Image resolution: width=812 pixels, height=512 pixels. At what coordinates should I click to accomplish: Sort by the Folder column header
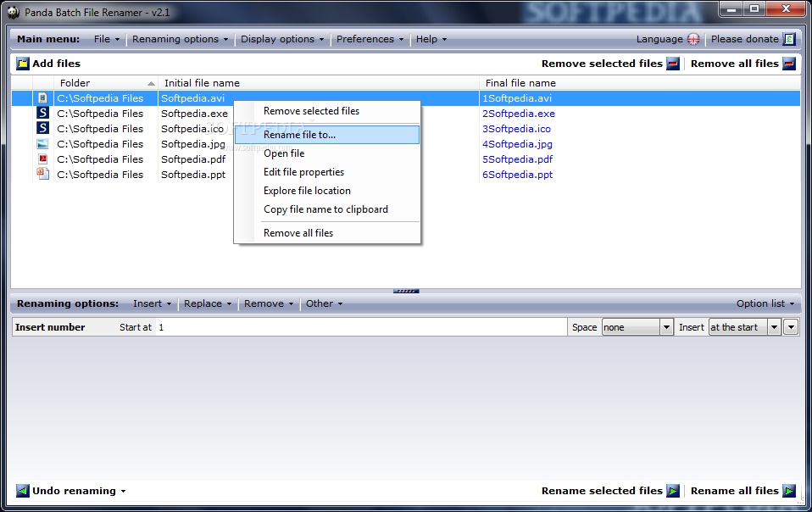106,83
